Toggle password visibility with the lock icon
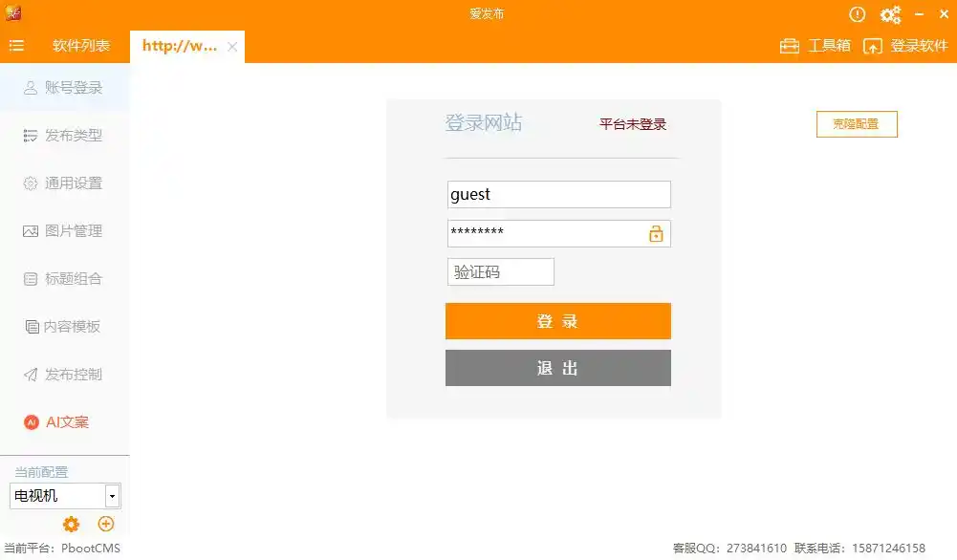Image resolution: width=957 pixels, height=560 pixels. point(656,232)
